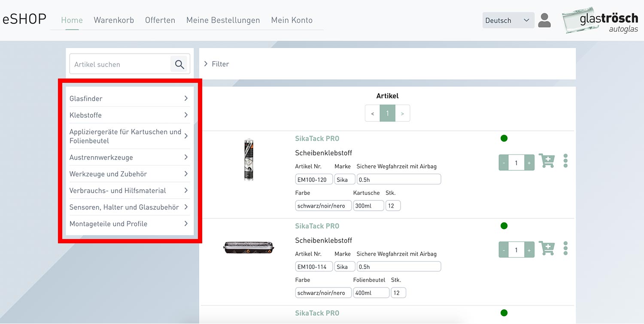Click the Glas Trösch Autoglas logo
The height and width of the screenshot is (324, 644).
tap(600, 20)
